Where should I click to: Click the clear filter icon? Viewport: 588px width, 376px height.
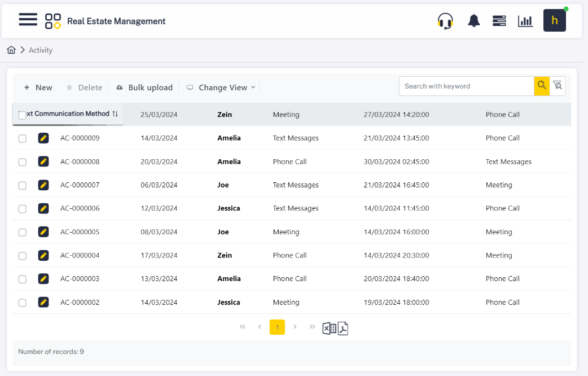tap(558, 86)
